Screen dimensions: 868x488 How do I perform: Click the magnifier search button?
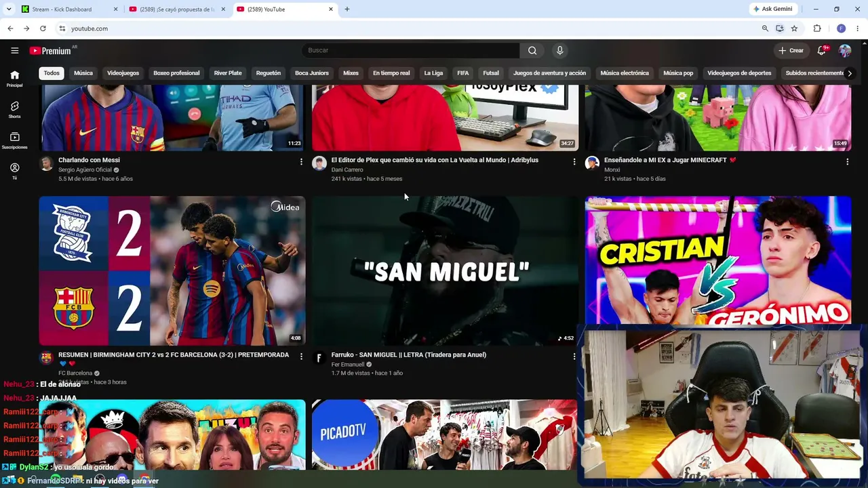[532, 50]
